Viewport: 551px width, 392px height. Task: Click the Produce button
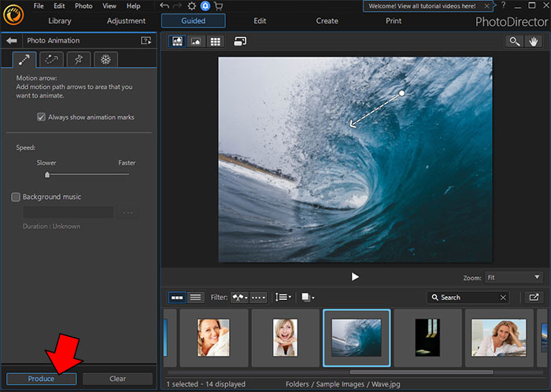pyautogui.click(x=41, y=379)
